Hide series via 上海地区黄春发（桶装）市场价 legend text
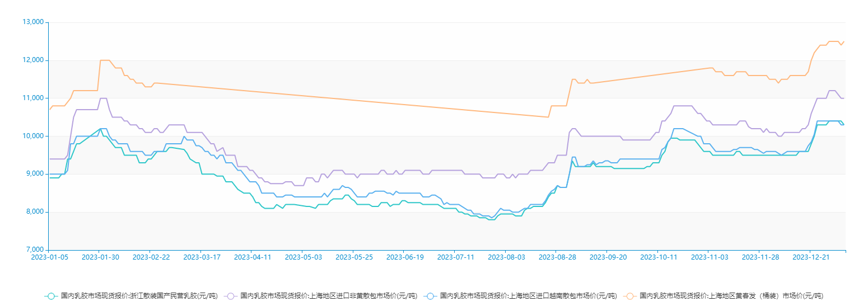The width and height of the screenshot is (868, 306). click(x=731, y=296)
